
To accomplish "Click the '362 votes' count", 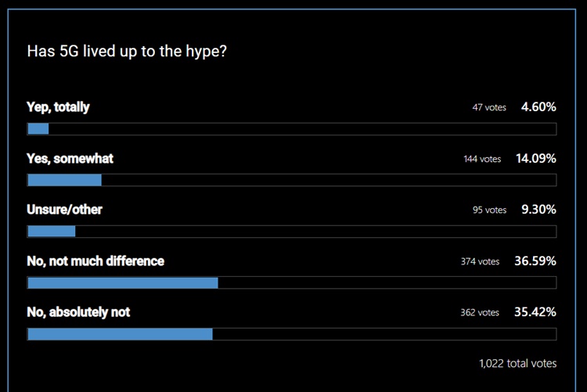I will click(480, 313).
